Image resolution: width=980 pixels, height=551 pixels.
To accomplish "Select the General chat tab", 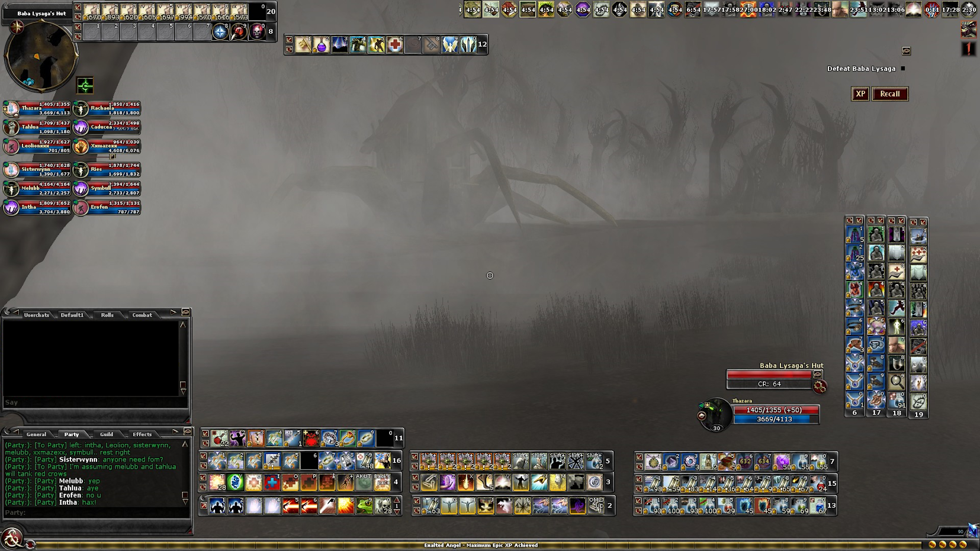I will click(36, 434).
